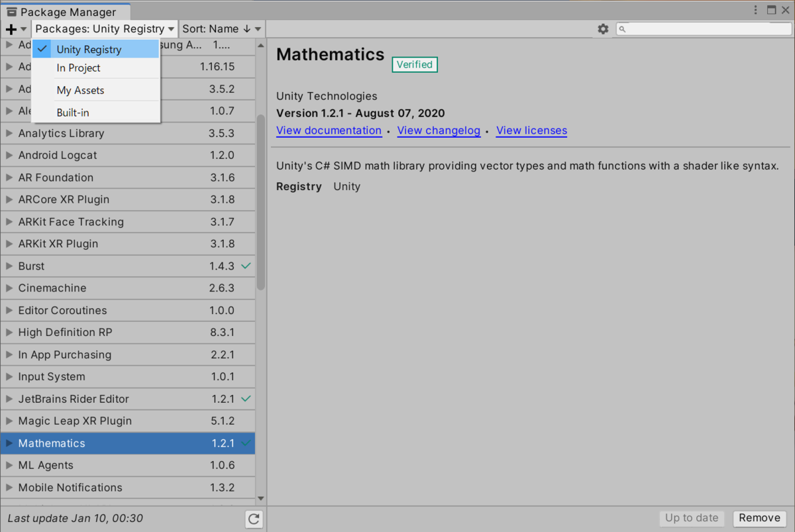795x532 pixels.
Task: Select the ARKit XR Plugin row
Action: [127, 244]
